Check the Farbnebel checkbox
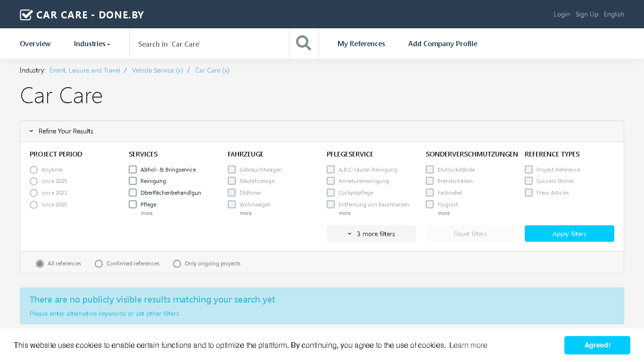The image size is (644, 362). pyautogui.click(x=429, y=192)
